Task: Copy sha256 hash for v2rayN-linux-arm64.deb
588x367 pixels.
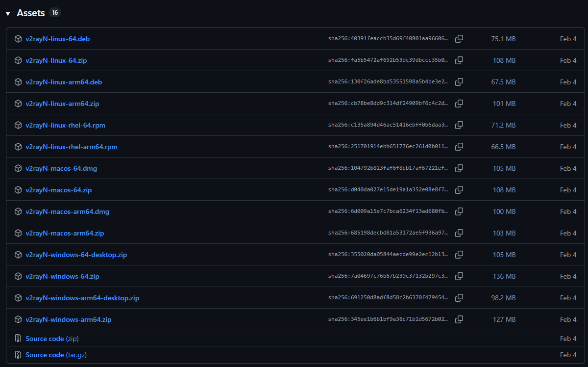Action: tap(459, 82)
